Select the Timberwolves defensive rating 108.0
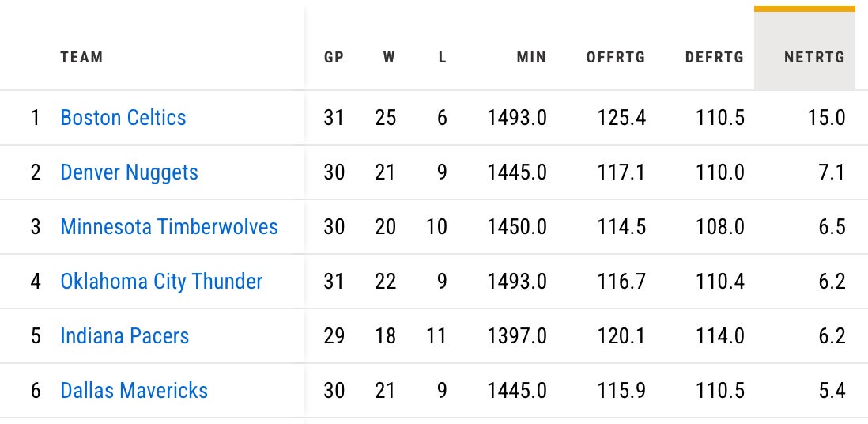The width and height of the screenshot is (868, 424). pyautogui.click(x=719, y=227)
